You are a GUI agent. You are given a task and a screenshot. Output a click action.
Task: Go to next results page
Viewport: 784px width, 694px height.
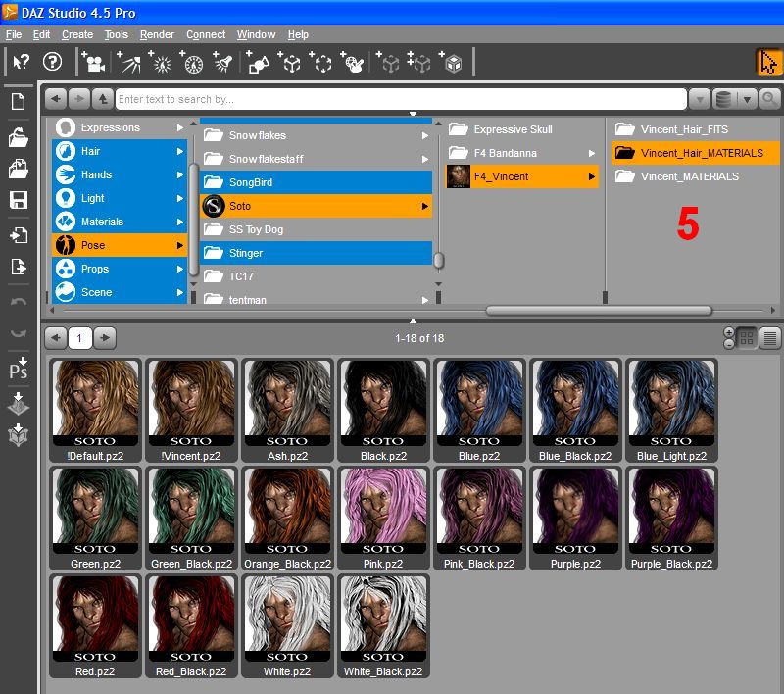pos(105,338)
